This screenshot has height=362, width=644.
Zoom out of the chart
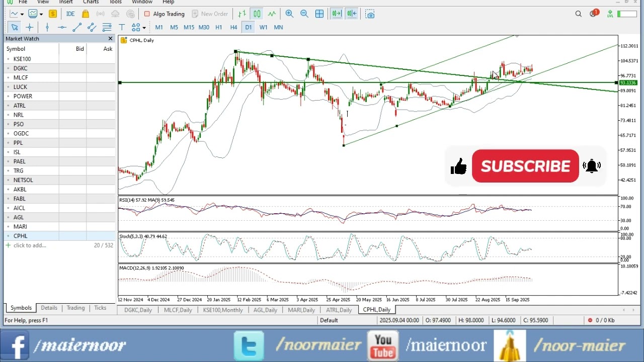(x=304, y=14)
